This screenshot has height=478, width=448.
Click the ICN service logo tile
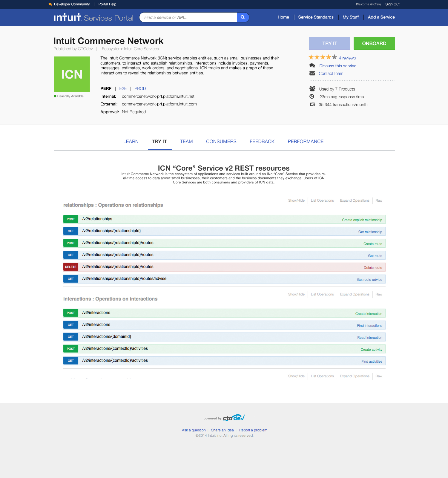(x=72, y=74)
